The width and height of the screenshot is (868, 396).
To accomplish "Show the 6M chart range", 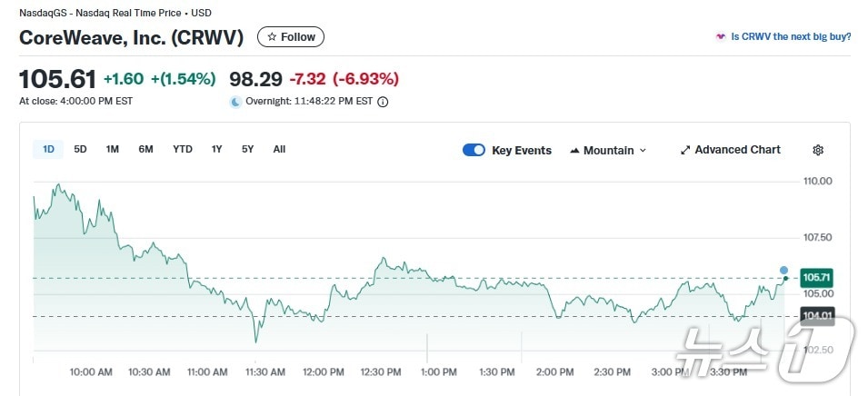I will pos(145,149).
